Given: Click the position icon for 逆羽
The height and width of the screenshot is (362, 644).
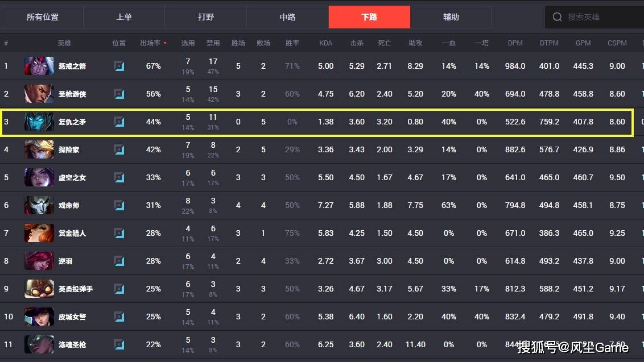Looking at the screenshot, I should [x=119, y=261].
